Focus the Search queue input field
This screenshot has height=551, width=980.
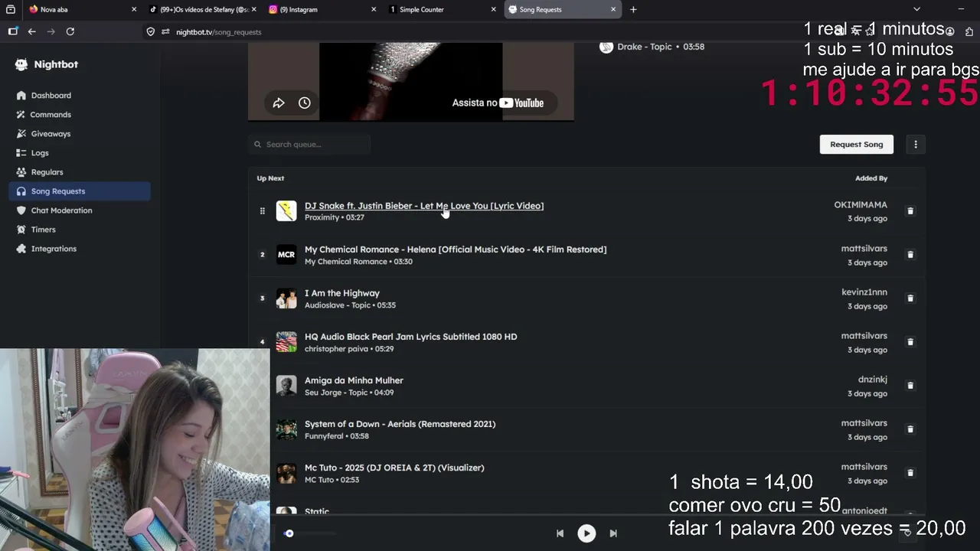(x=309, y=144)
